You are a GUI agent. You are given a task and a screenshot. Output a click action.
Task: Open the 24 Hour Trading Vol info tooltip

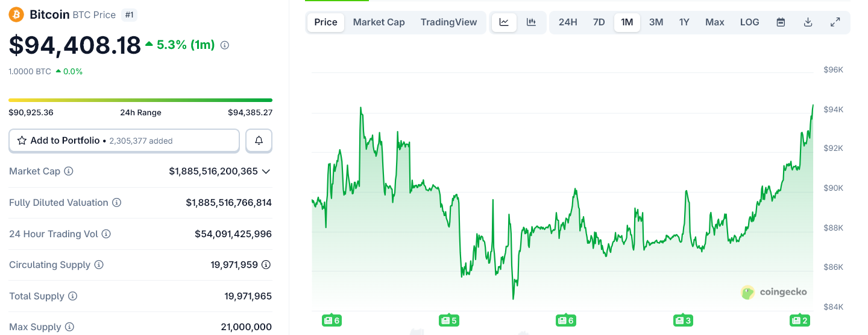tap(106, 234)
